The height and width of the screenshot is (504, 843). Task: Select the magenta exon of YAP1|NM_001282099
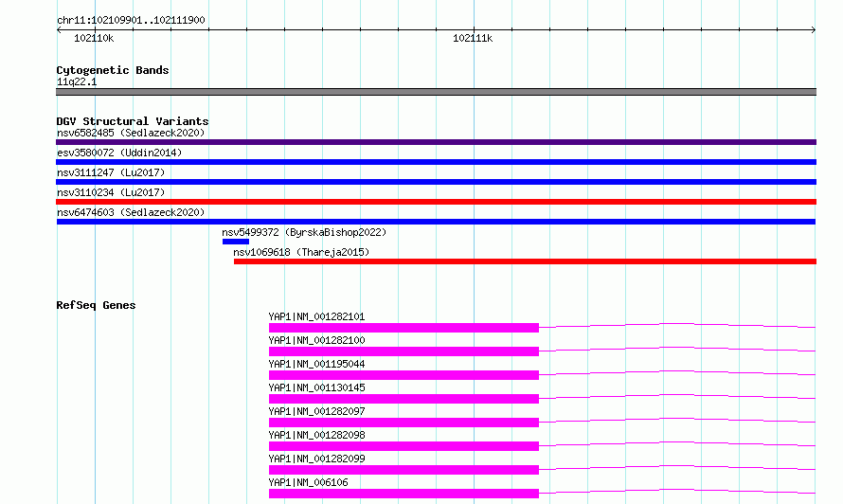(404, 470)
